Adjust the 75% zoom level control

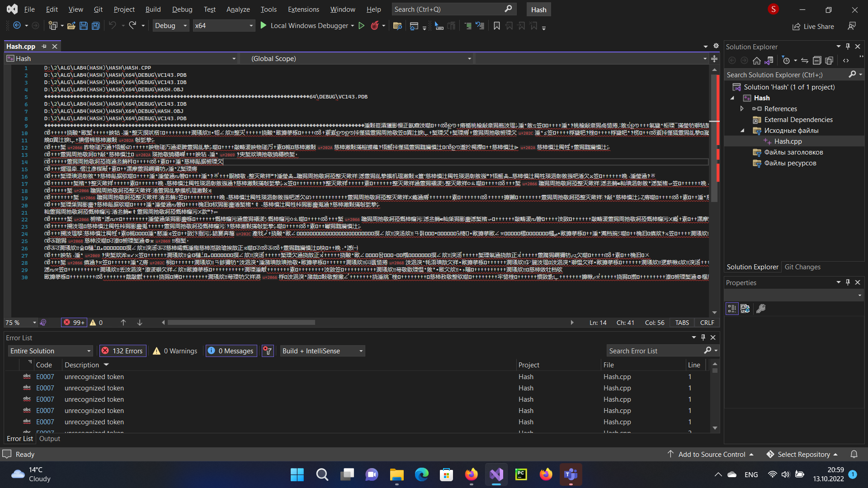(20, 322)
